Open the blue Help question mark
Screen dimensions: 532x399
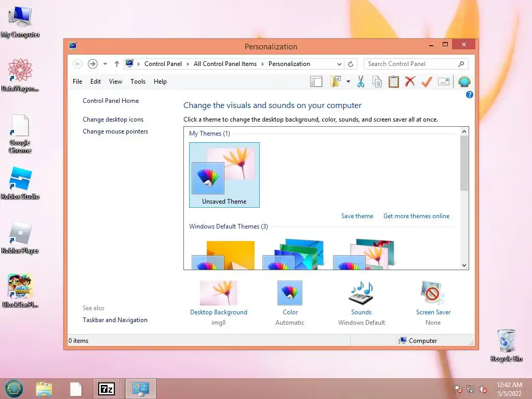pyautogui.click(x=470, y=95)
